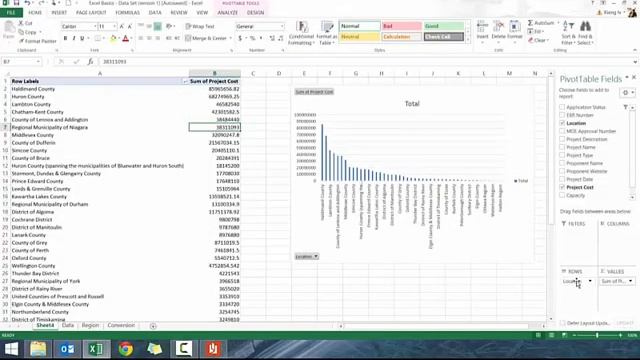Screen dimensions: 640x360
Task: Select cell containing Haldimand County
Action: pos(99,89)
